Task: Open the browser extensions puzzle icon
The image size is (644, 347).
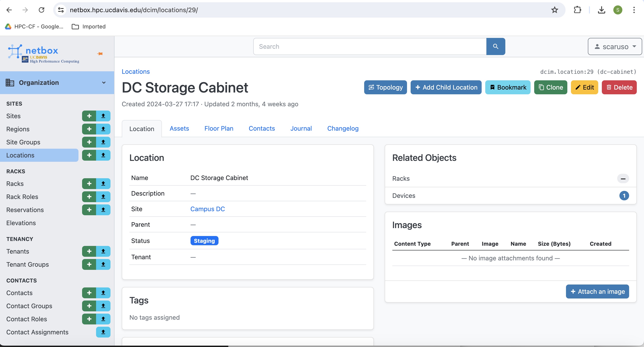Action: (577, 10)
